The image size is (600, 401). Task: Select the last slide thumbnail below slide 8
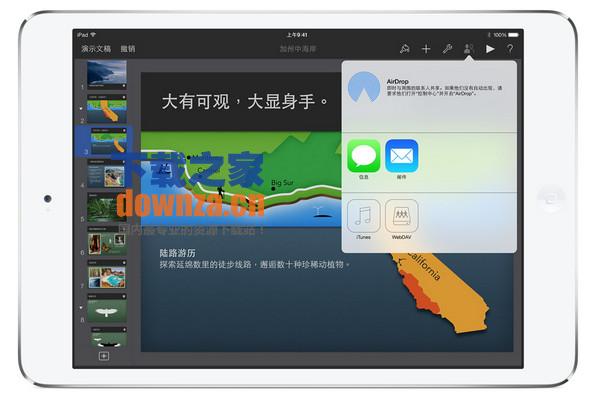point(108,337)
